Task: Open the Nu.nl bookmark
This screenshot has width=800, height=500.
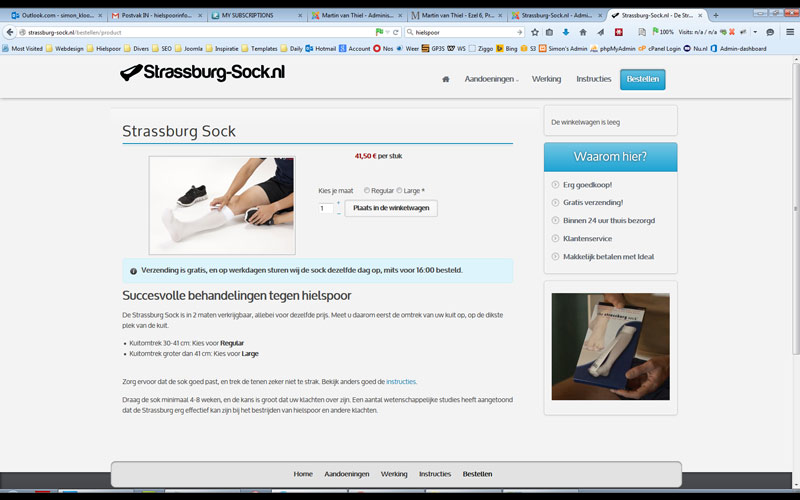Action: (x=695, y=48)
